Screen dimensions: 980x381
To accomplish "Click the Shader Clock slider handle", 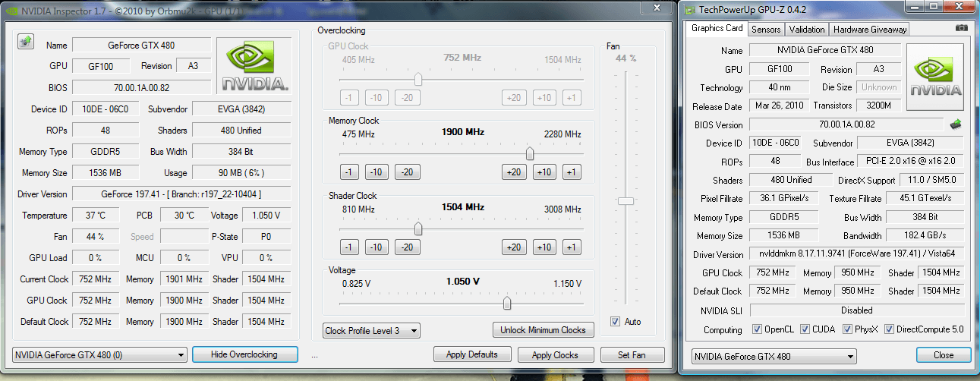I will pyautogui.click(x=418, y=228).
